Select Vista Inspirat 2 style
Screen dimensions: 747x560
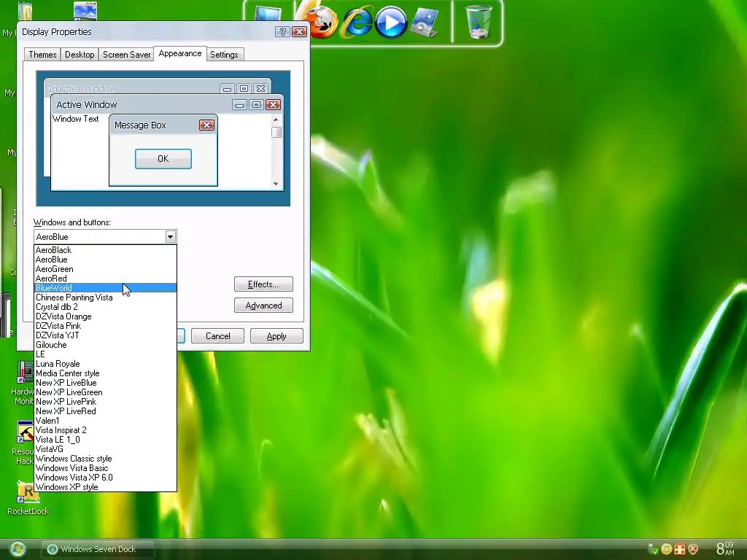[105, 430]
